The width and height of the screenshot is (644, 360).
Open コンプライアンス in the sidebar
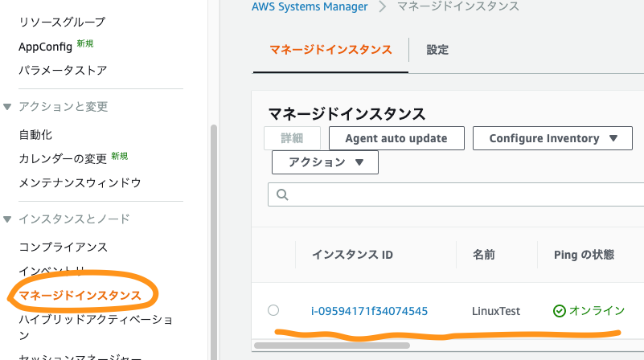[63, 247]
